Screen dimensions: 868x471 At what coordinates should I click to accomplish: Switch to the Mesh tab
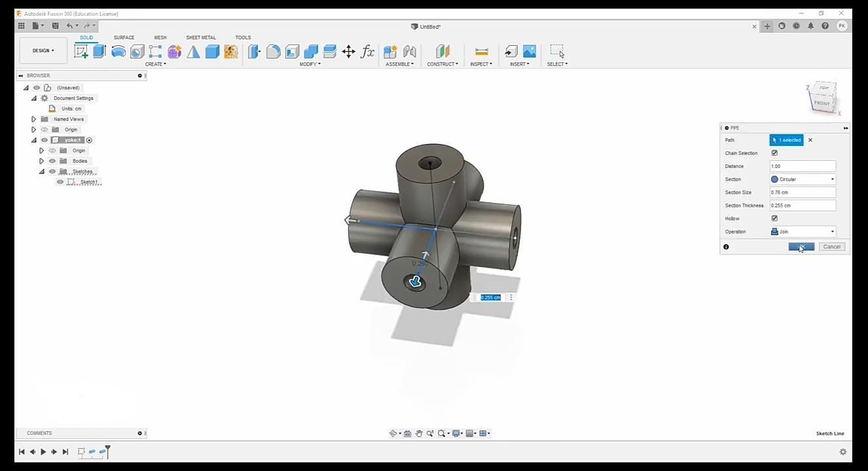(x=160, y=37)
